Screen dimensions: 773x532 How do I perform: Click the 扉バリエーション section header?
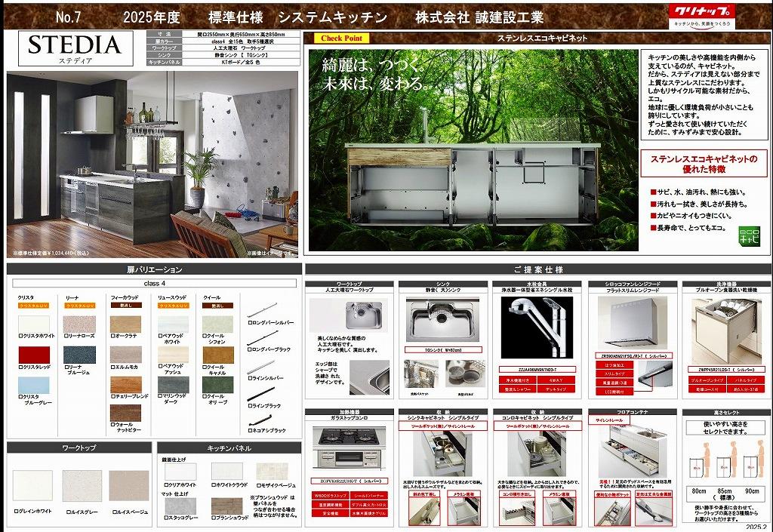pos(154,269)
